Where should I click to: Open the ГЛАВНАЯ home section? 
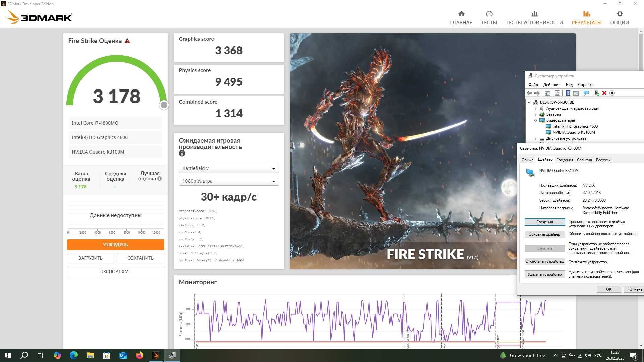pyautogui.click(x=461, y=18)
